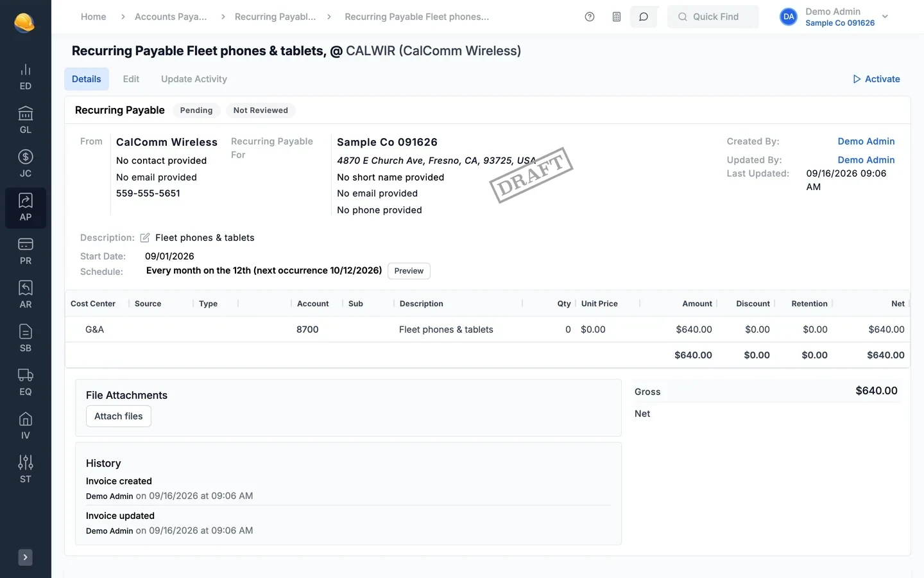Click the Attach files button
Image resolution: width=924 pixels, height=578 pixels.
119,416
